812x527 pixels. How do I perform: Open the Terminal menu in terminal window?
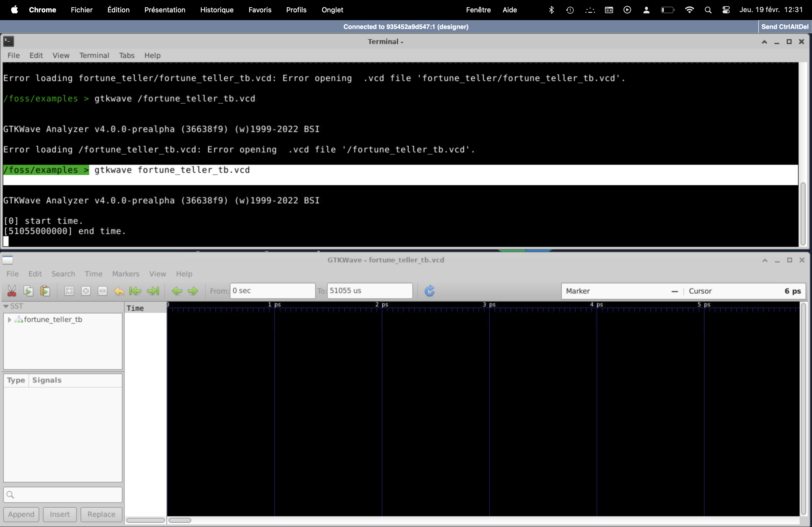point(94,55)
